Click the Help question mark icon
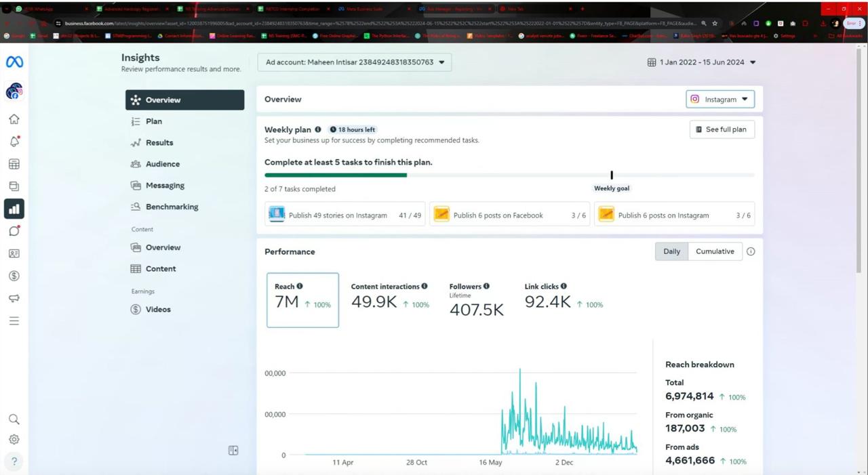The width and height of the screenshot is (868, 475). [x=14, y=461]
